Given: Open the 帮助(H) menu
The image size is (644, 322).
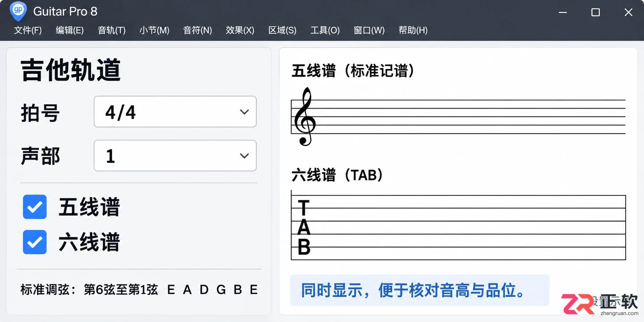Looking at the screenshot, I should (413, 30).
